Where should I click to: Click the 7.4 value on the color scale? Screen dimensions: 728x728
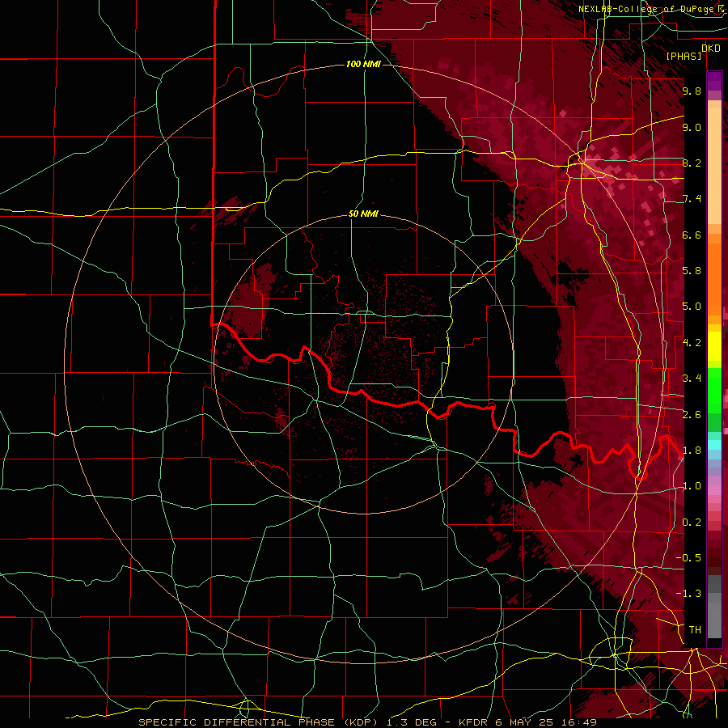point(692,199)
